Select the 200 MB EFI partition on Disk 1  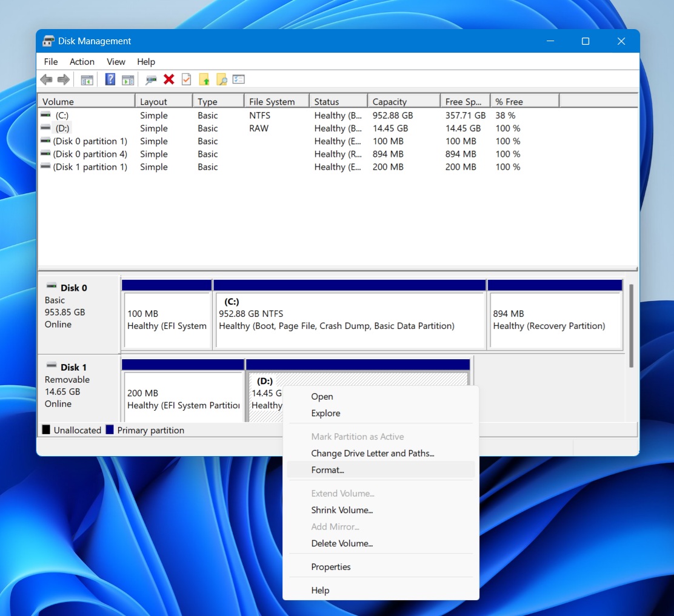[183, 391]
